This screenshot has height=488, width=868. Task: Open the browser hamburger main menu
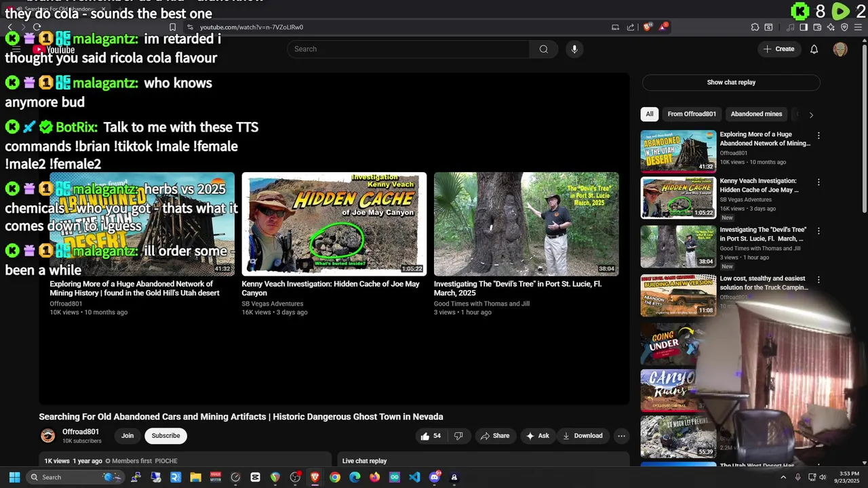858,27
